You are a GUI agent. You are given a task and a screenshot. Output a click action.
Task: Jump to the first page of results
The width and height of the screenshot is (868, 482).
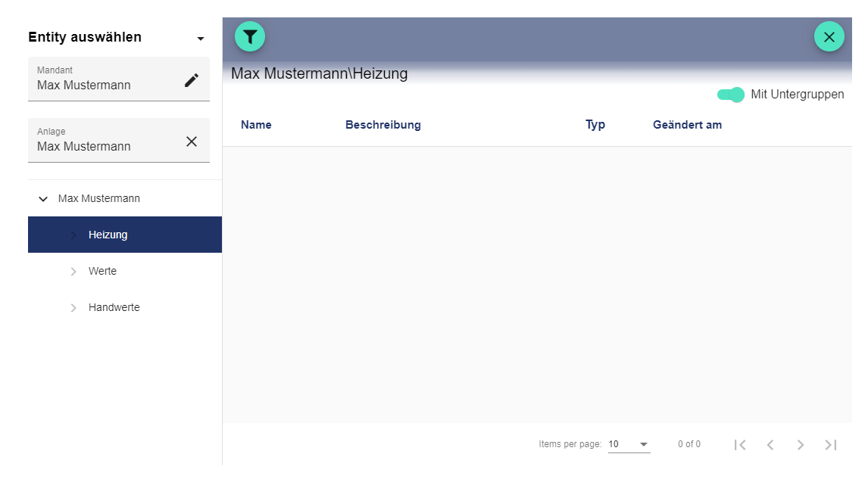click(740, 444)
